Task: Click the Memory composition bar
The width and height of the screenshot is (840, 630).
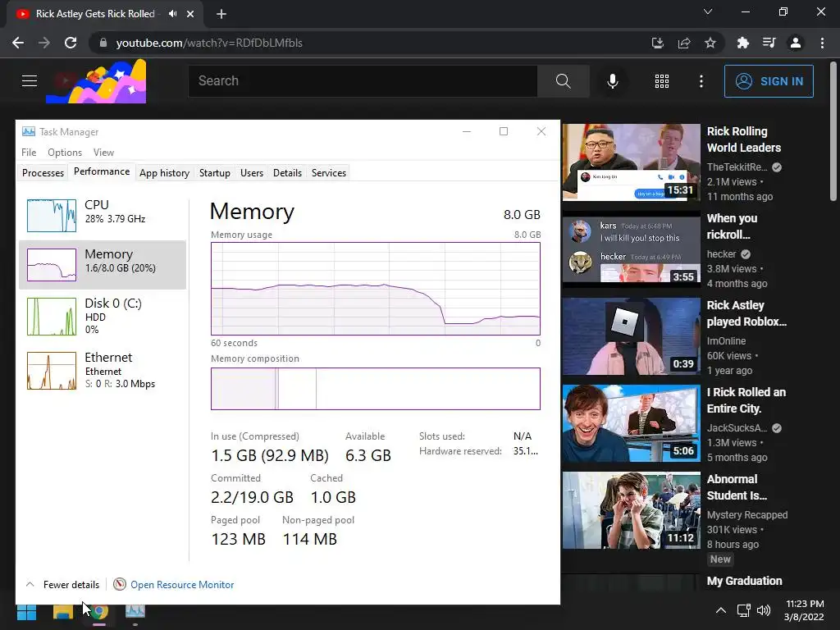Action: click(x=376, y=389)
